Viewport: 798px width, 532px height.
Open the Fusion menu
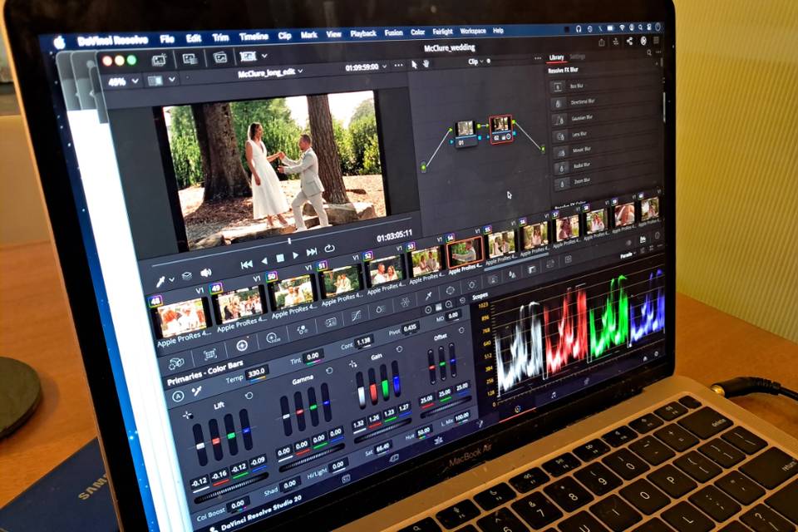click(x=393, y=32)
